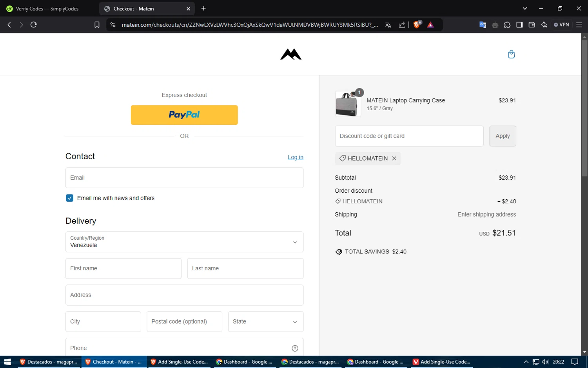Screen dimensions: 588x368
Task: Click the page vertical scrollbar
Action: tap(584, 108)
